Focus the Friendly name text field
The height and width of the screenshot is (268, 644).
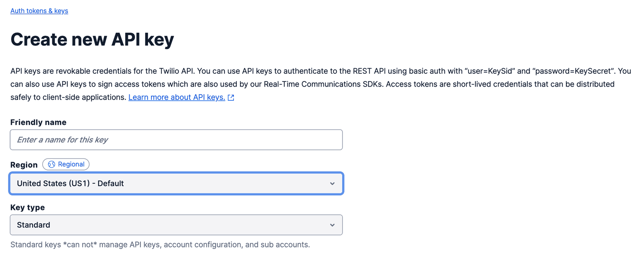pyautogui.click(x=176, y=140)
